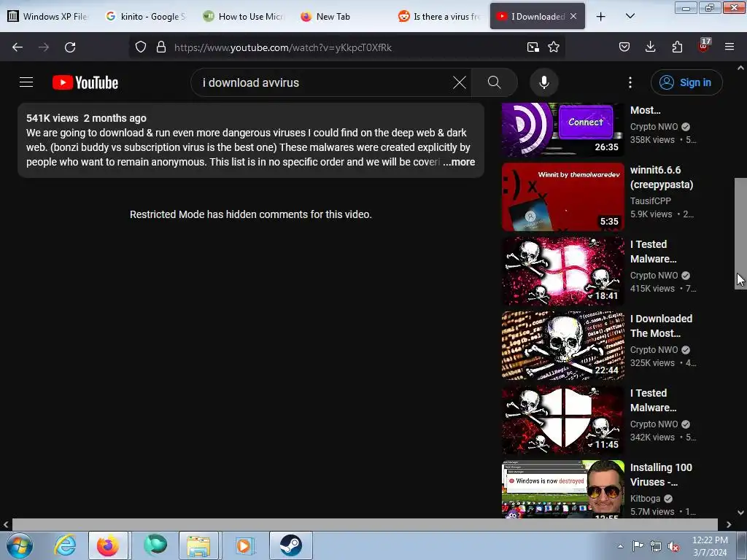The image size is (747, 560).
Task: Open the Firefox downloads panel
Action: point(650,47)
